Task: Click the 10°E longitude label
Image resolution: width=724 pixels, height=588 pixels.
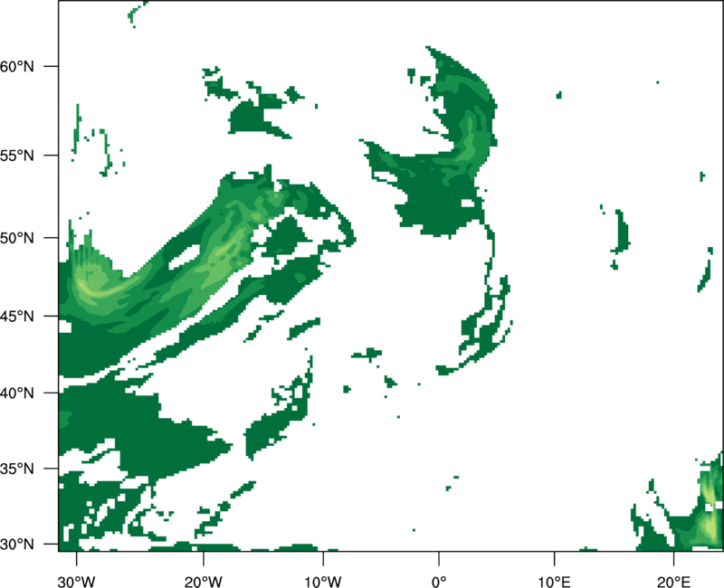Action: pos(554,582)
